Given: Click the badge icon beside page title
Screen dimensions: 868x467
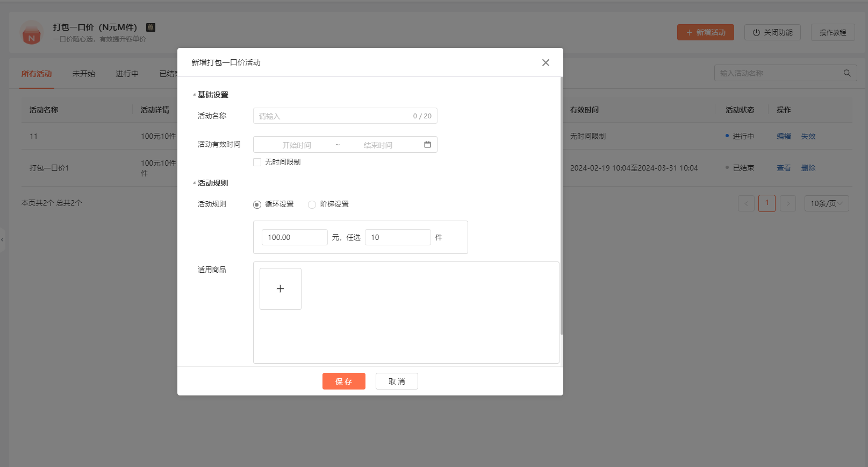Looking at the screenshot, I should pyautogui.click(x=151, y=27).
